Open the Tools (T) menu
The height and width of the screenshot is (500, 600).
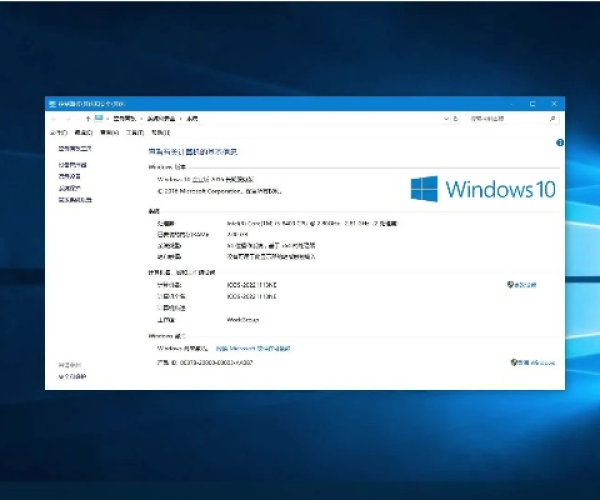pyautogui.click(x=135, y=133)
